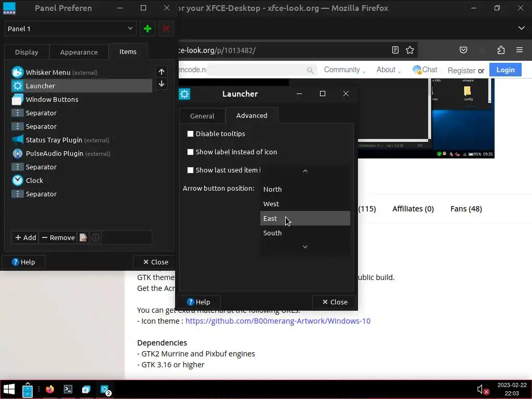Choose West in arrow position list
The image size is (532, 399).
pos(305,204)
